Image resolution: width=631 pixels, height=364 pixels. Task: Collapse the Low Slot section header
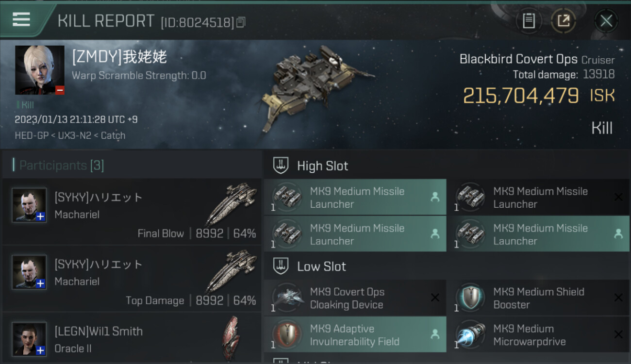coord(447,266)
